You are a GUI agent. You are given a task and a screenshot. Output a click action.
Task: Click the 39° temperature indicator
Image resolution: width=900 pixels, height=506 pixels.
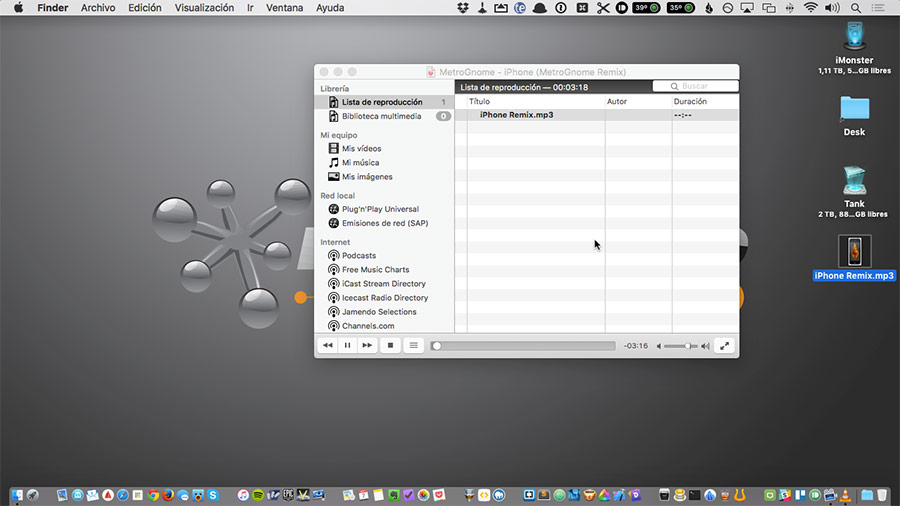click(646, 8)
